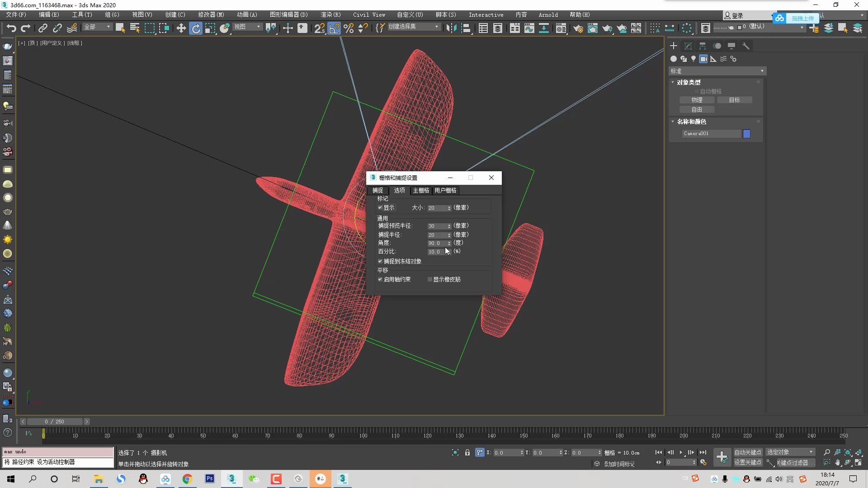
Task: Enable the 显示橡皮筋 checkbox
Action: (430, 279)
